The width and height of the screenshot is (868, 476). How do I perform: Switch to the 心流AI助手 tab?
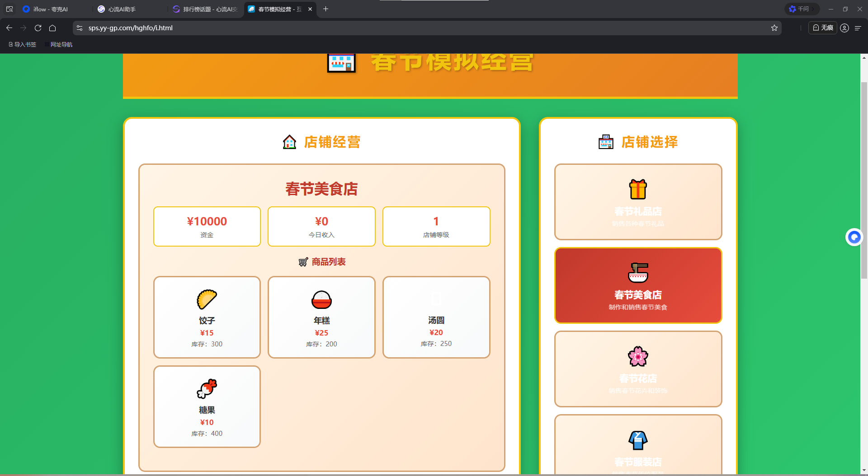tap(122, 9)
